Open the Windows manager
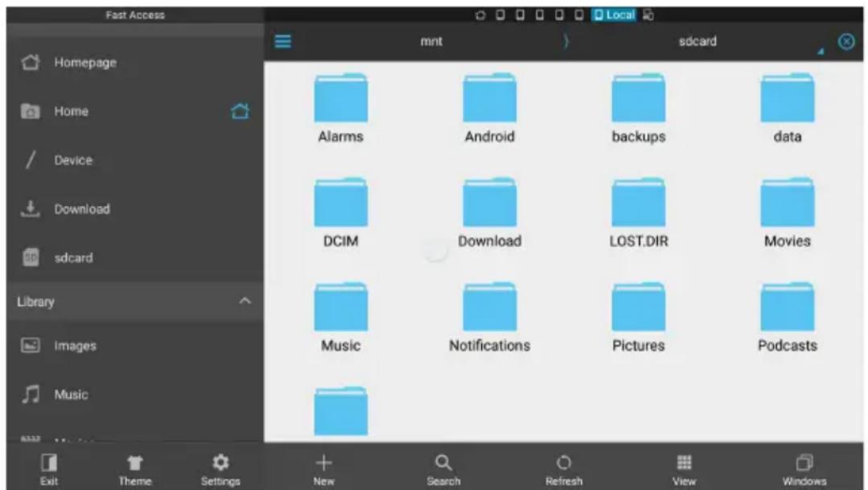Image resolution: width=868 pixels, height=490 pixels. click(804, 470)
